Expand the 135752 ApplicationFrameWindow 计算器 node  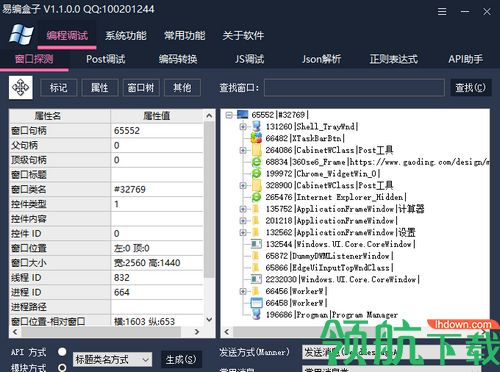tap(243, 209)
